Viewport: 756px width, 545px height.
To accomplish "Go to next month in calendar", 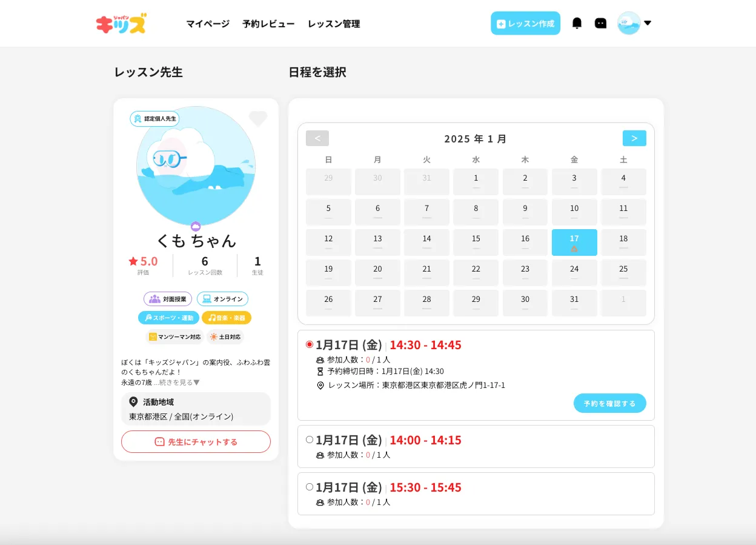I will click(x=634, y=138).
